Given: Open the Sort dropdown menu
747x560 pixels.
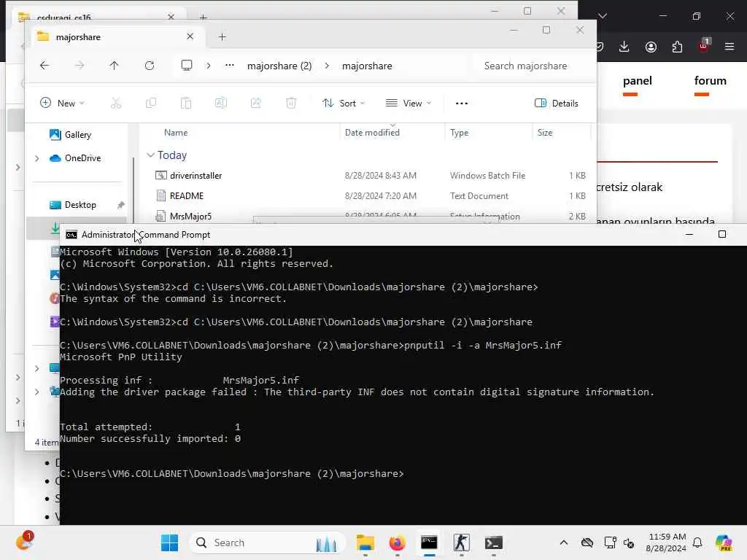Looking at the screenshot, I should click(344, 104).
